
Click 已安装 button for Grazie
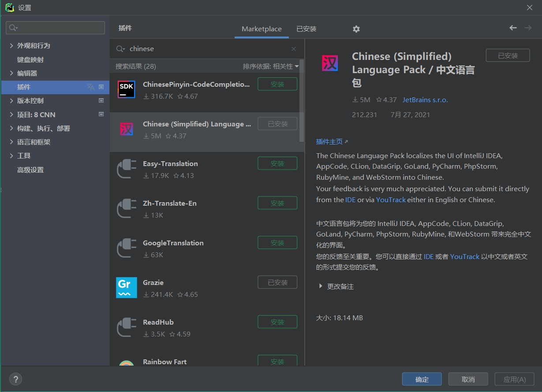(x=277, y=282)
